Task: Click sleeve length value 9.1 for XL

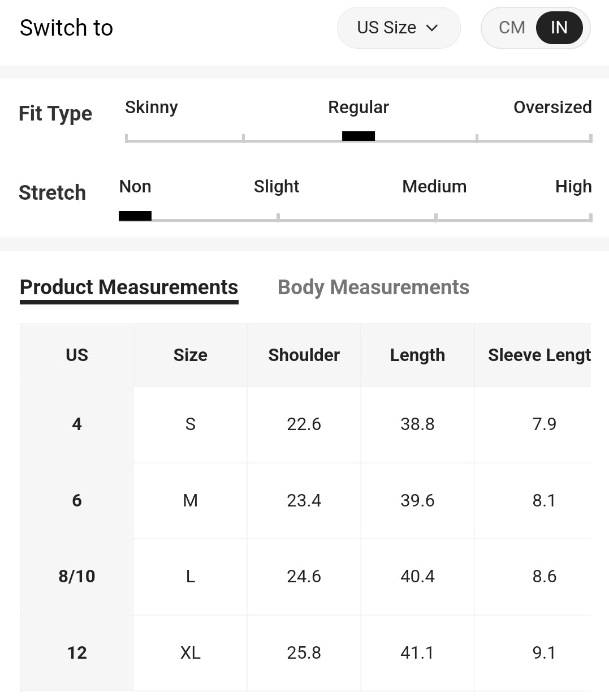Action: pyautogui.click(x=544, y=652)
